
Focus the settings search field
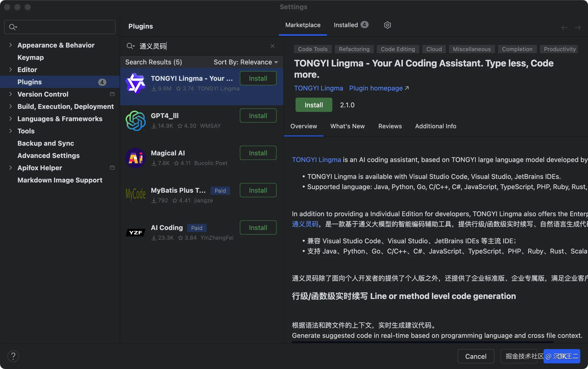[64, 27]
